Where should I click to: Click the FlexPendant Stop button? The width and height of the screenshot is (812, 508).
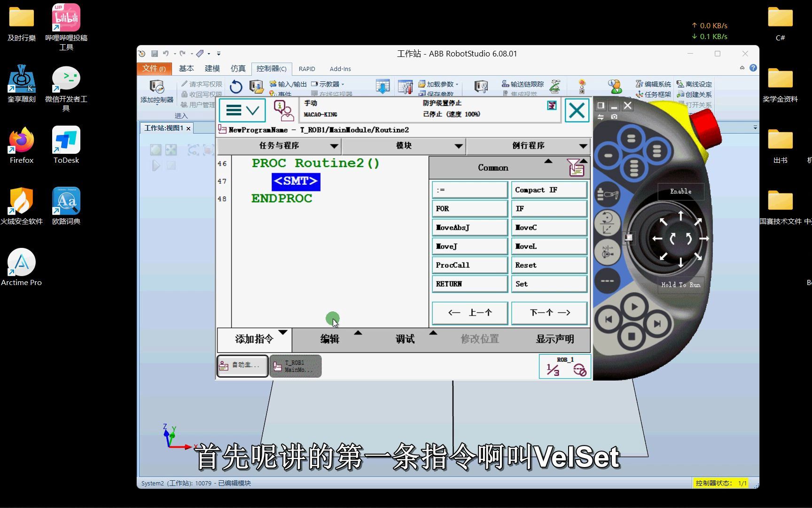(632, 336)
